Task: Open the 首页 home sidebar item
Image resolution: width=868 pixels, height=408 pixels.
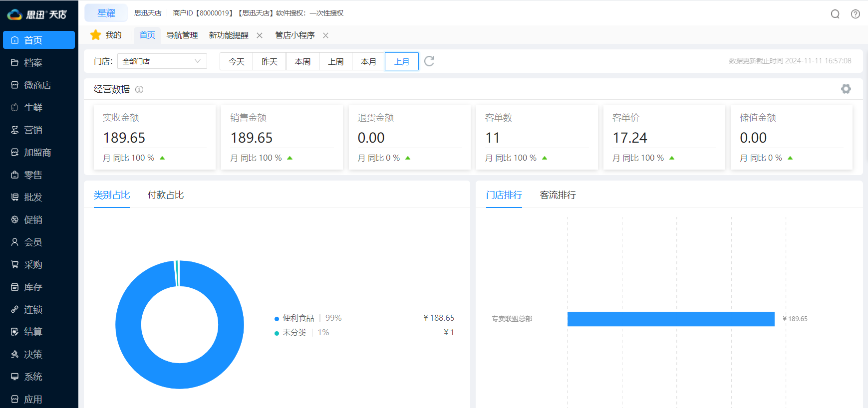Action: (x=39, y=40)
